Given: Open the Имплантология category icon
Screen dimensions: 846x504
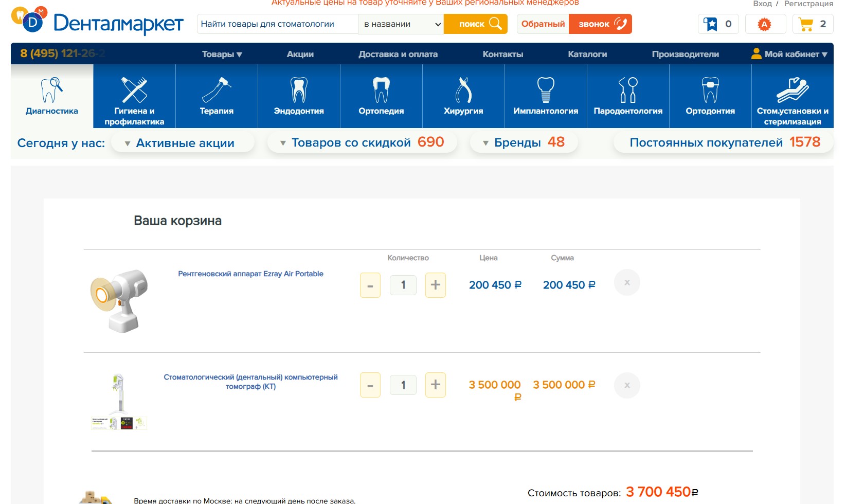Looking at the screenshot, I should (546, 96).
